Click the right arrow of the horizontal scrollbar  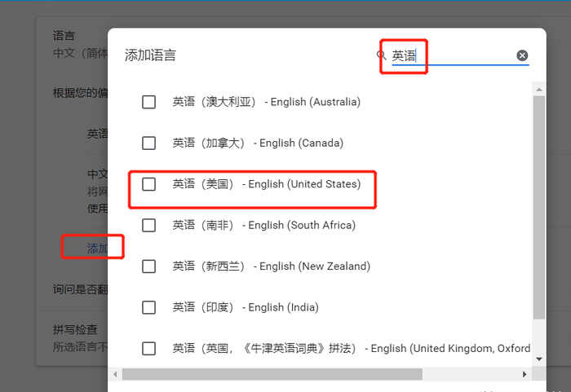coord(525,374)
